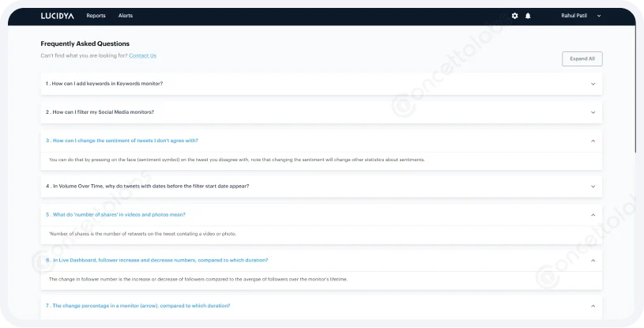The image size is (644, 328).
Task: Expand question 1 chevron about Keywords monitor
Action: (x=593, y=84)
